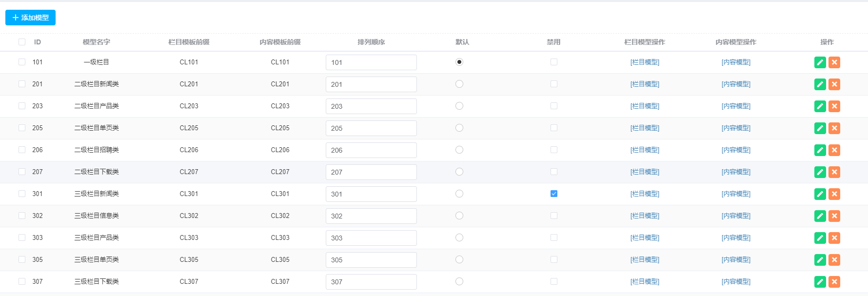Set 三级栏目单页类 as default model
Viewport: 868px width, 296px height.
point(459,259)
